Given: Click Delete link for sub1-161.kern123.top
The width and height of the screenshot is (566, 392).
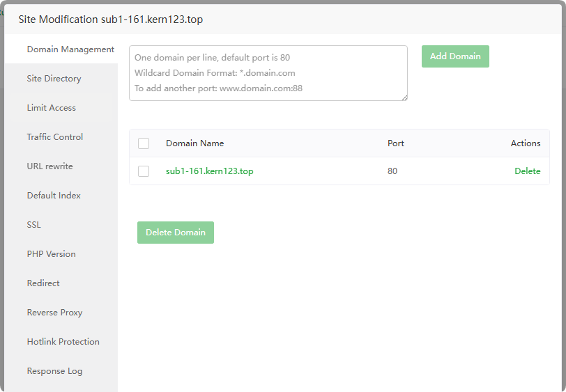Looking at the screenshot, I should pyautogui.click(x=527, y=171).
